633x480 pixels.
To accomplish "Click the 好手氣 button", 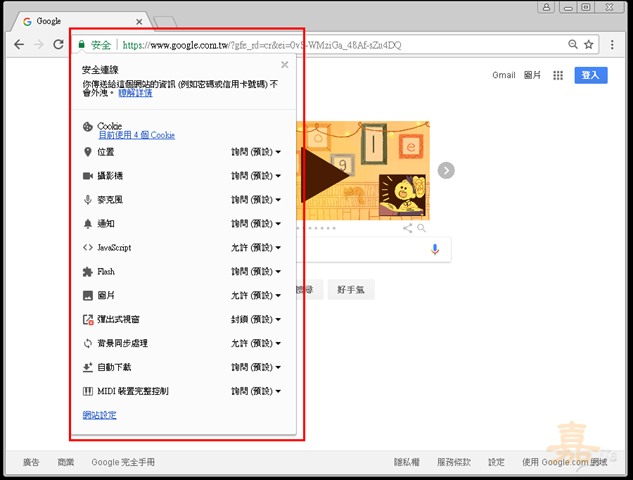I will (351, 289).
